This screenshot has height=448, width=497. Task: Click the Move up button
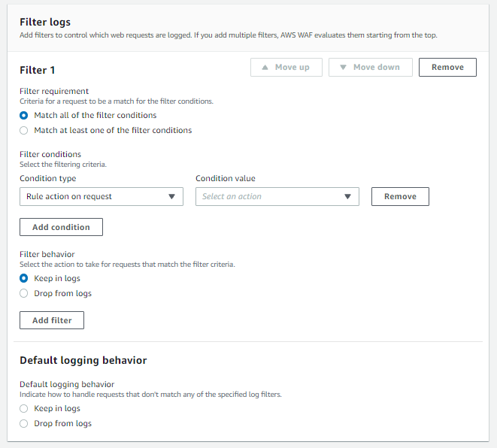coord(286,68)
